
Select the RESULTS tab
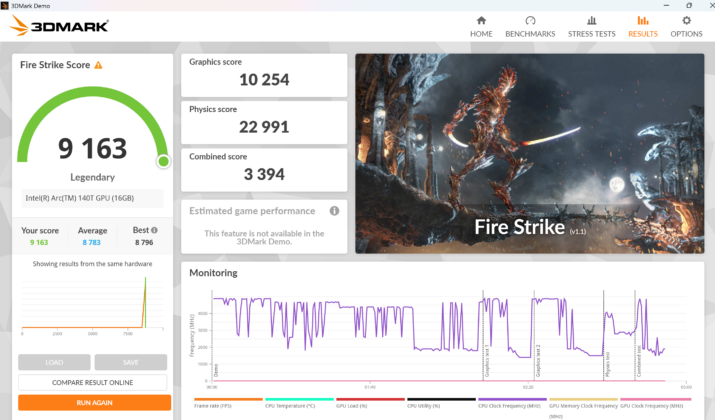tap(643, 27)
